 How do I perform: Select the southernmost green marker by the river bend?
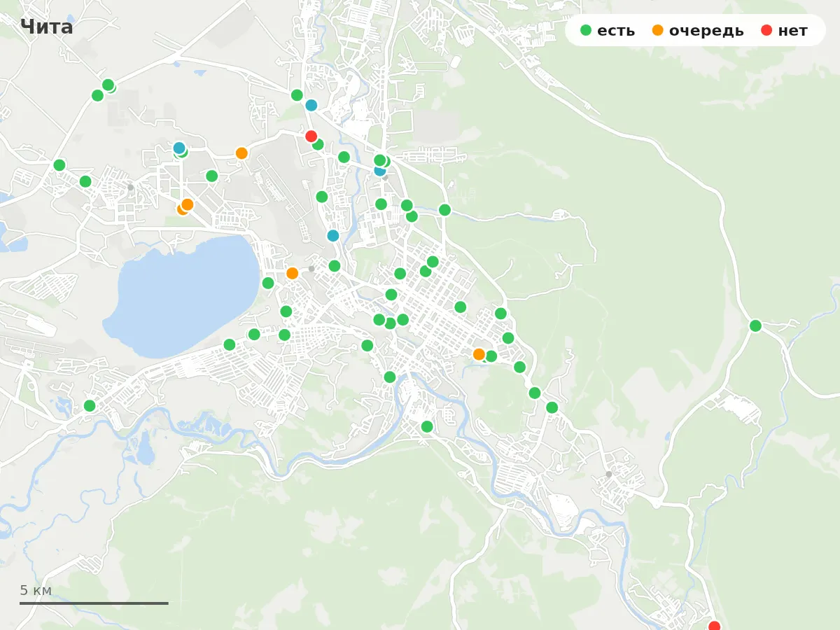(x=427, y=426)
